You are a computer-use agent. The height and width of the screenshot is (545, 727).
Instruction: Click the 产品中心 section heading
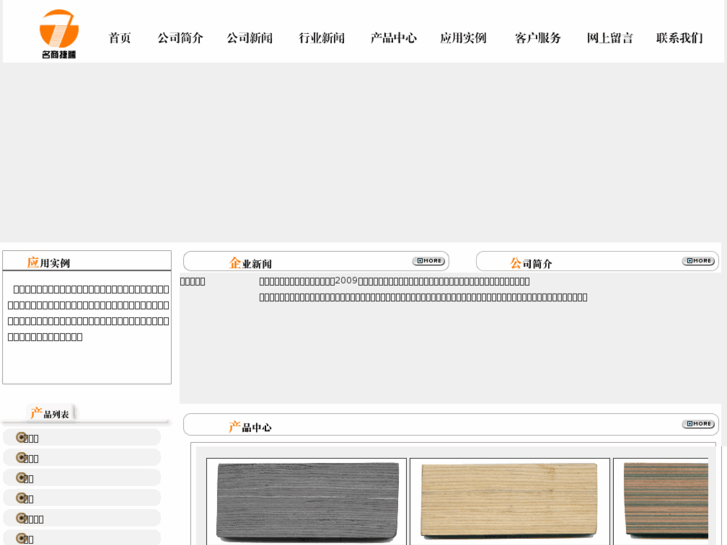tap(250, 426)
